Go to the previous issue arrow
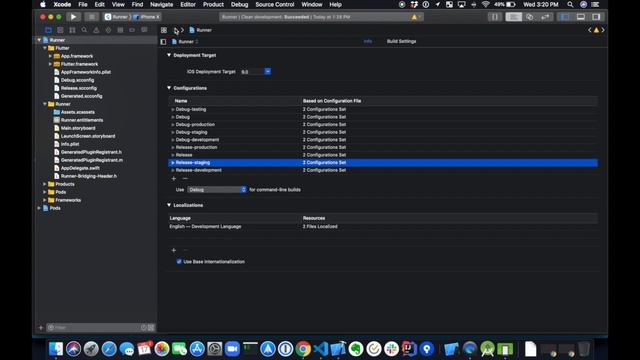The width and height of the screenshot is (640, 360). pyautogui.click(x=589, y=30)
